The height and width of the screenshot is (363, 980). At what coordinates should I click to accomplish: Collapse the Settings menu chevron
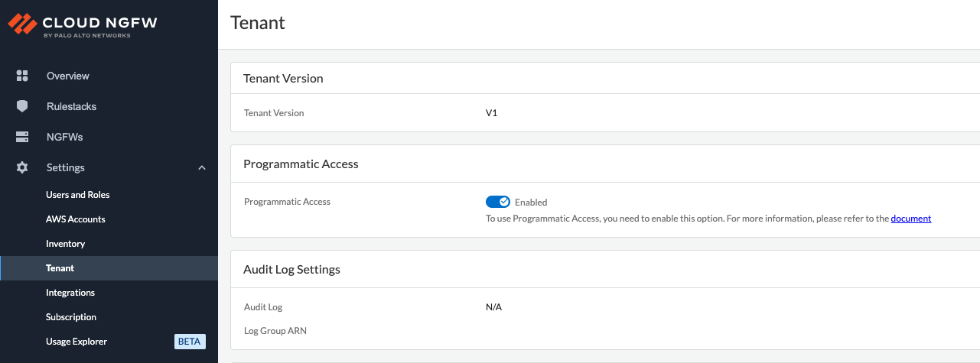click(202, 167)
